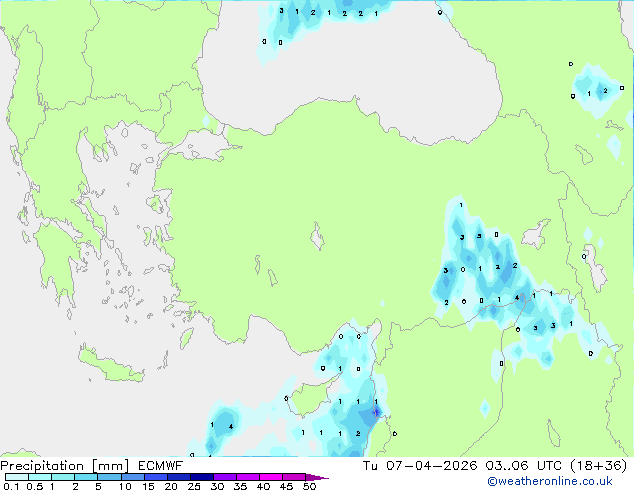
Task: Click the '30' legend scale label
Action: (x=217, y=486)
